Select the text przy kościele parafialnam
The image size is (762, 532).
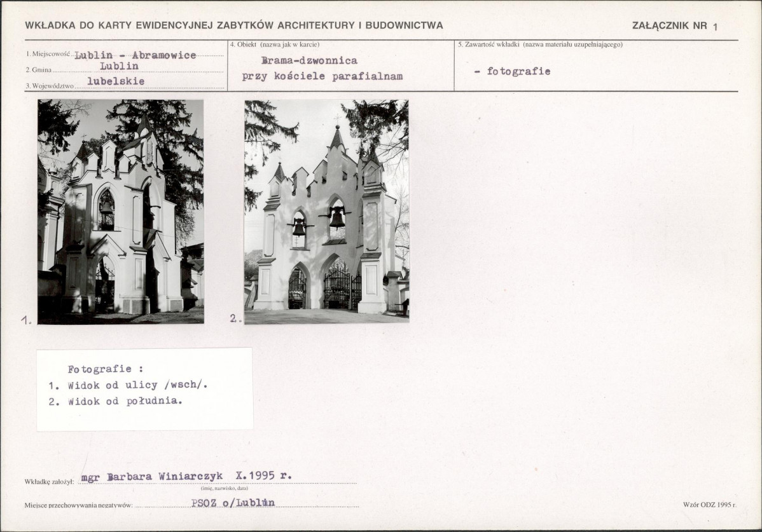tap(322, 76)
